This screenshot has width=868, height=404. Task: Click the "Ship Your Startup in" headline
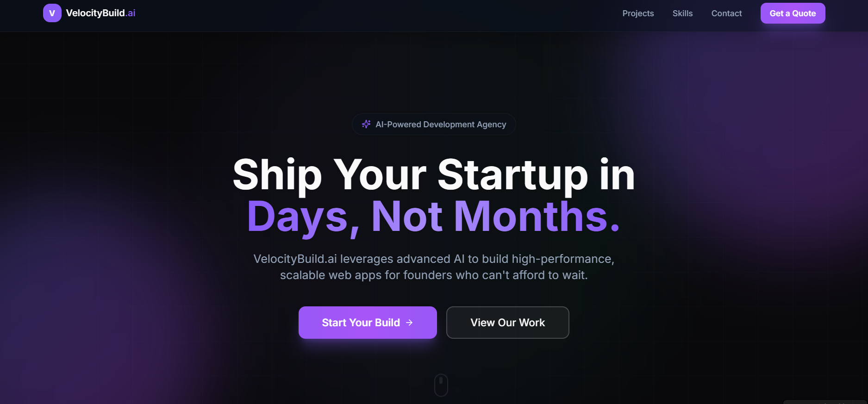(434, 174)
